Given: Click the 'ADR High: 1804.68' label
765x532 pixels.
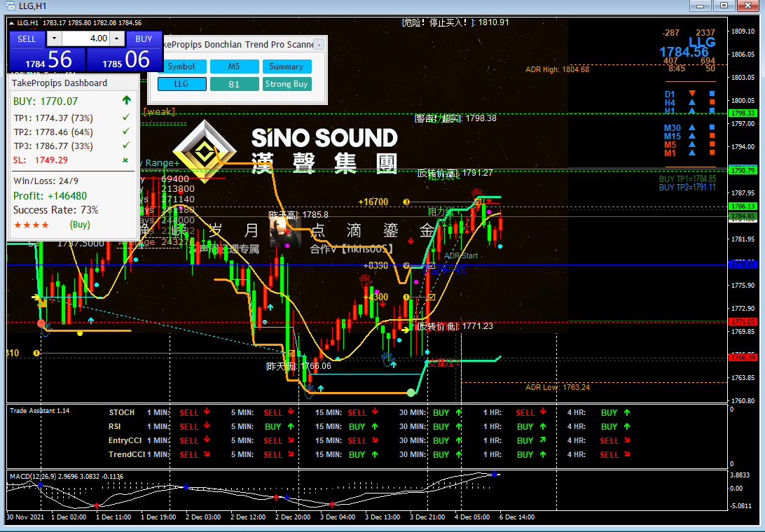Looking at the screenshot, I should [x=557, y=69].
